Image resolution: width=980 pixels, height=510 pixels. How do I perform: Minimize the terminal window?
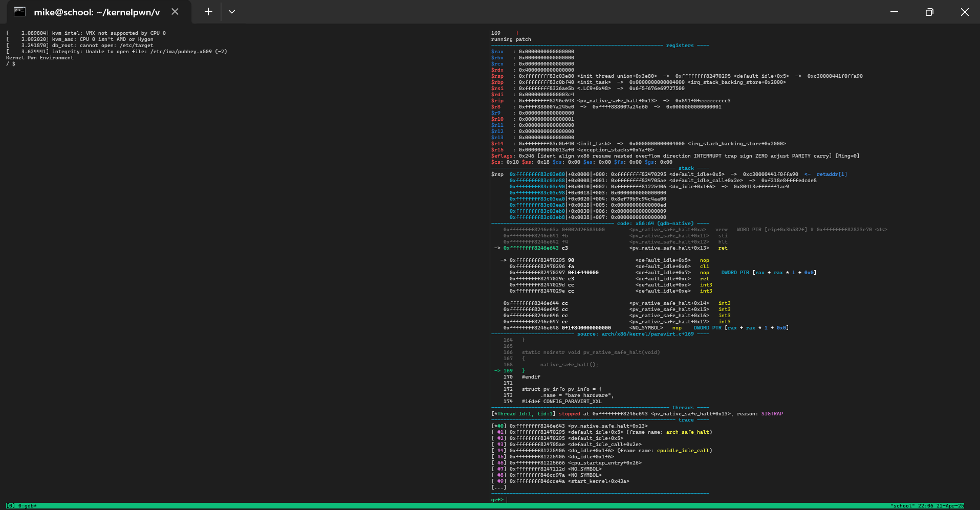pyautogui.click(x=894, y=12)
